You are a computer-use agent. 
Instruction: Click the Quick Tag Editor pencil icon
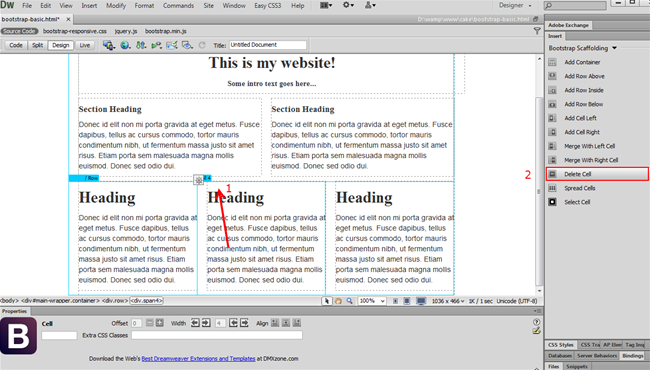click(x=536, y=330)
